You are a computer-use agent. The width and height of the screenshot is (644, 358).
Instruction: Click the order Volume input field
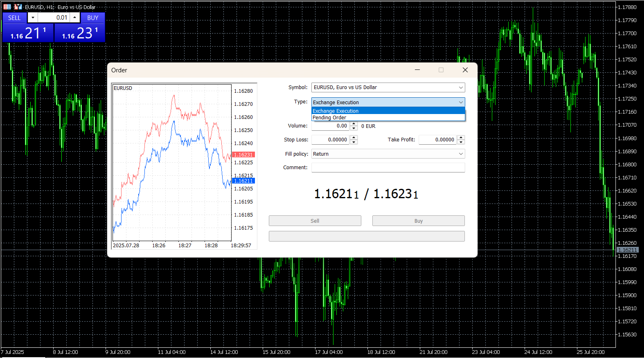331,126
